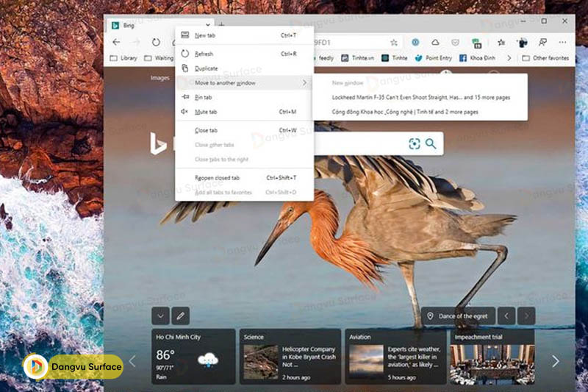Open the user profile avatar
This screenshot has height=392, width=588.
click(x=523, y=43)
